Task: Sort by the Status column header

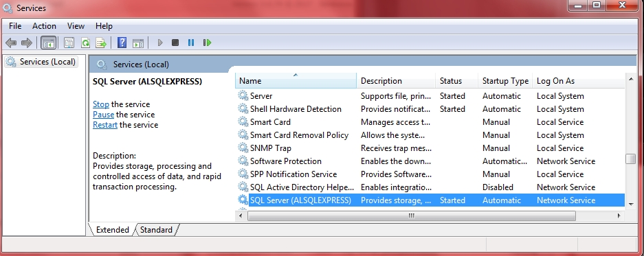Action: pyautogui.click(x=457, y=81)
